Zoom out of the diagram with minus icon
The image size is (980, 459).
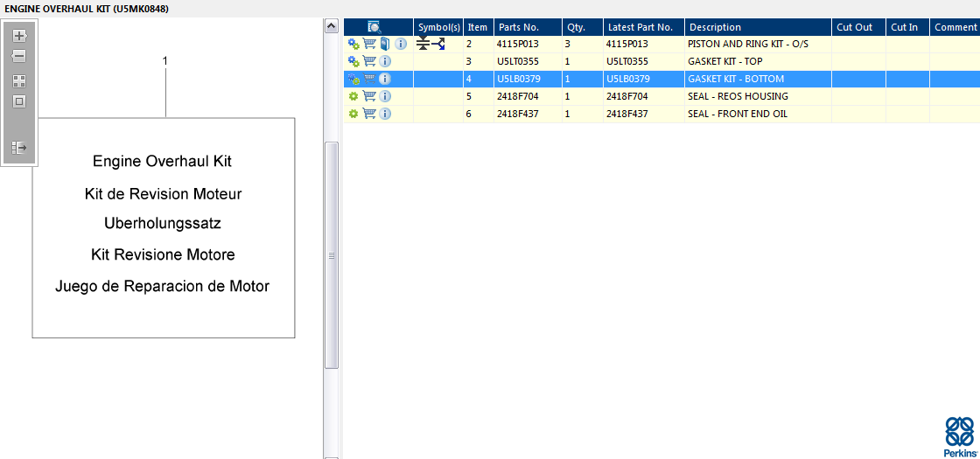coord(19,56)
